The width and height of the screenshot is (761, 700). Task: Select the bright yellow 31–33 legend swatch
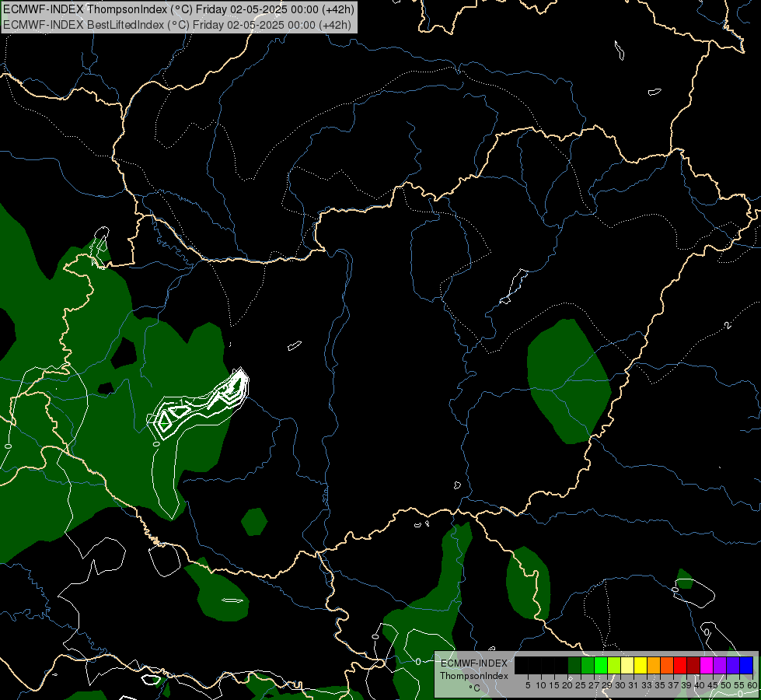[641, 665]
